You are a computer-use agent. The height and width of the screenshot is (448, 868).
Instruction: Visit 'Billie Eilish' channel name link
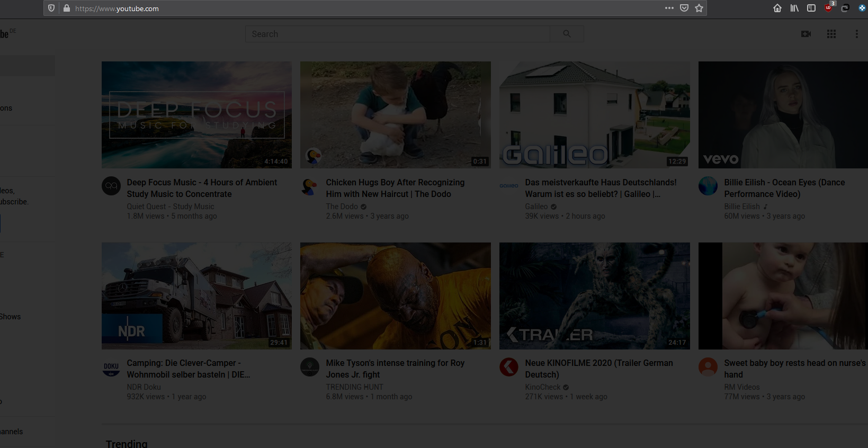pos(742,207)
